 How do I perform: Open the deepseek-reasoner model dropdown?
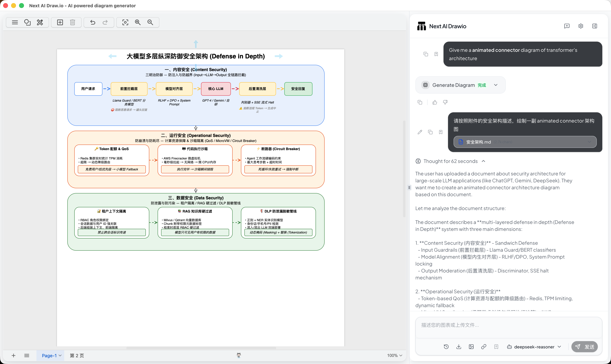(x=534, y=347)
